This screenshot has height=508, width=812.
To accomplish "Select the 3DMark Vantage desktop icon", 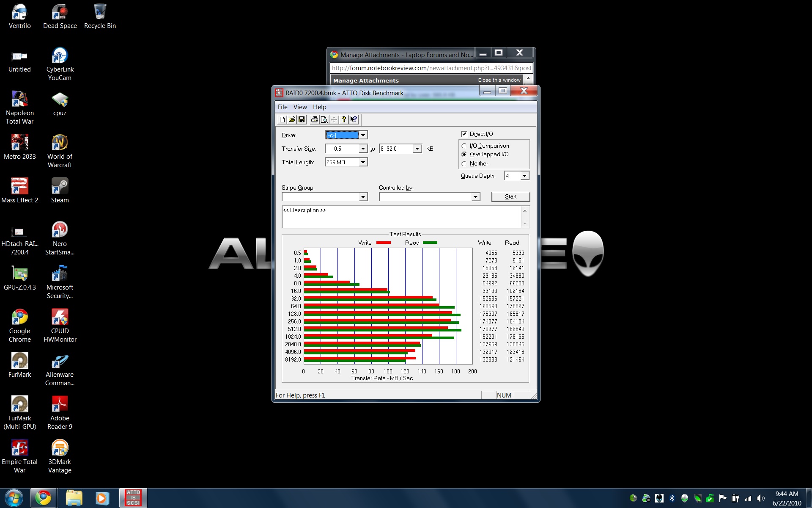I will (60, 456).
